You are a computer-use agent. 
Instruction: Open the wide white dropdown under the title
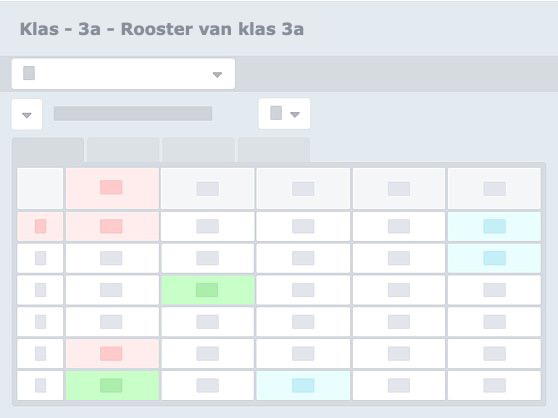pos(123,74)
